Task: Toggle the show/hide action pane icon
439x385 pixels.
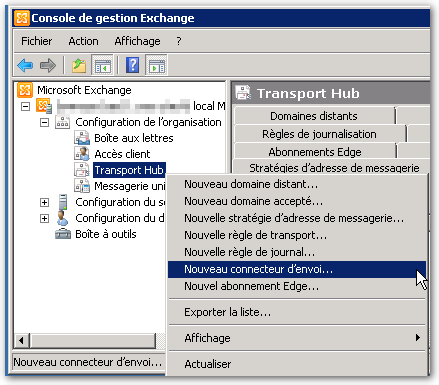Action: pyautogui.click(x=156, y=65)
